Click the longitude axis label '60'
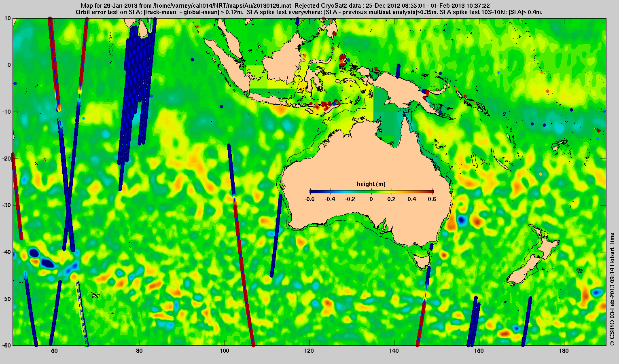This screenshot has width=619, height=364. 54,351
